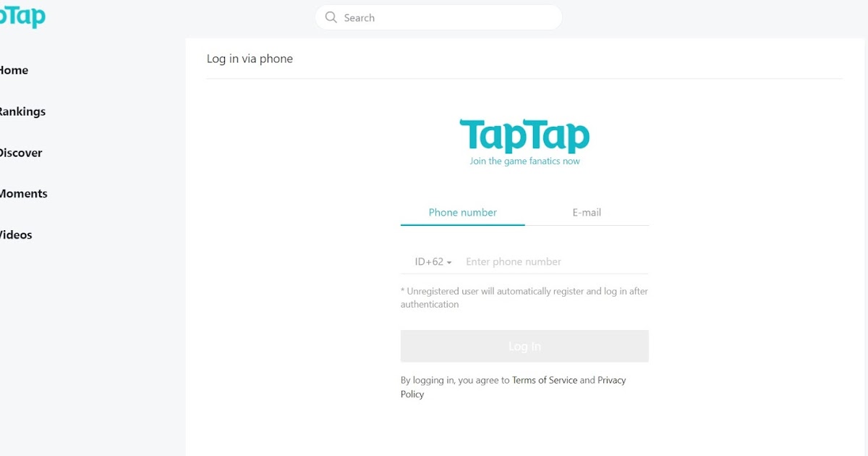
Task: Select the Phone number login tab
Action: click(x=462, y=212)
